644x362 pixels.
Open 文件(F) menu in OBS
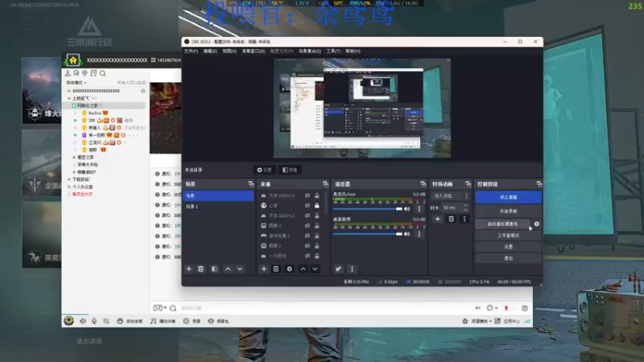191,51
